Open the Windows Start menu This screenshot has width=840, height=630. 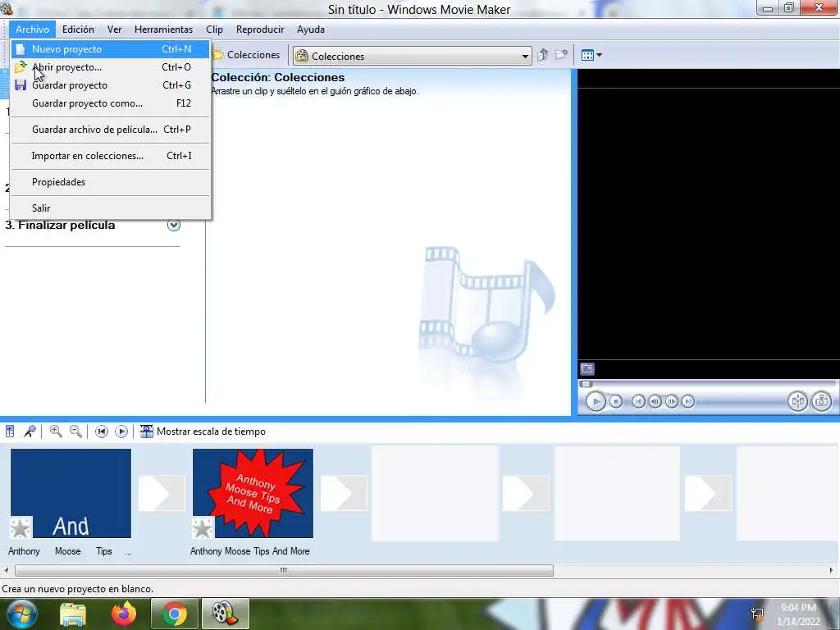pos(21,614)
